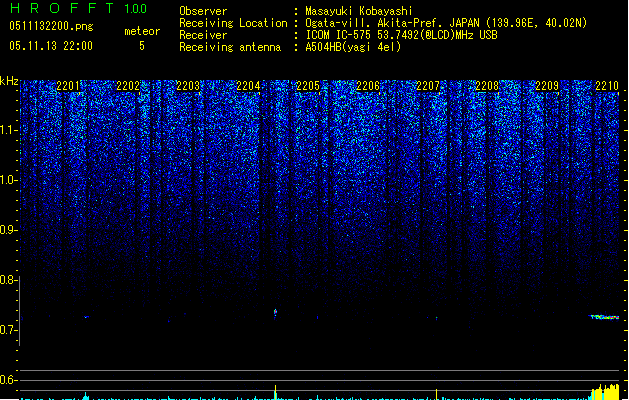
Task: Click the 2208 time marker
Action: [487, 86]
